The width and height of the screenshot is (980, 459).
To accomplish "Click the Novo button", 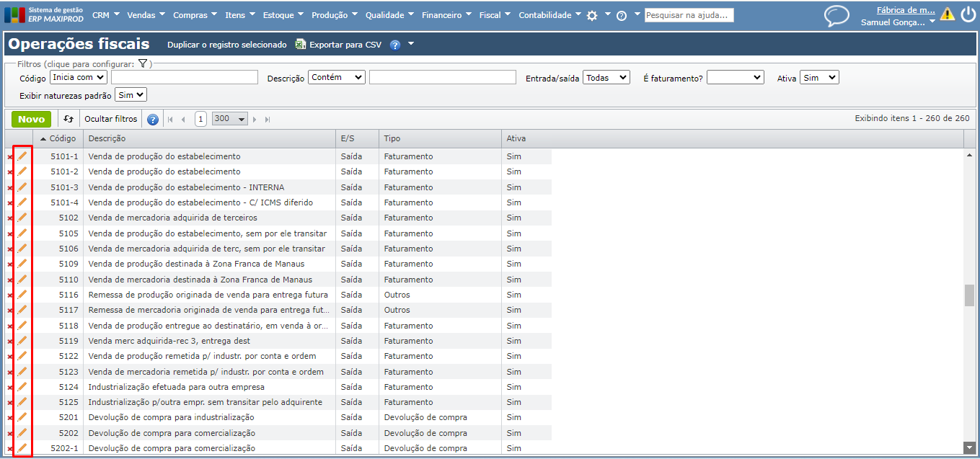I will tap(31, 120).
